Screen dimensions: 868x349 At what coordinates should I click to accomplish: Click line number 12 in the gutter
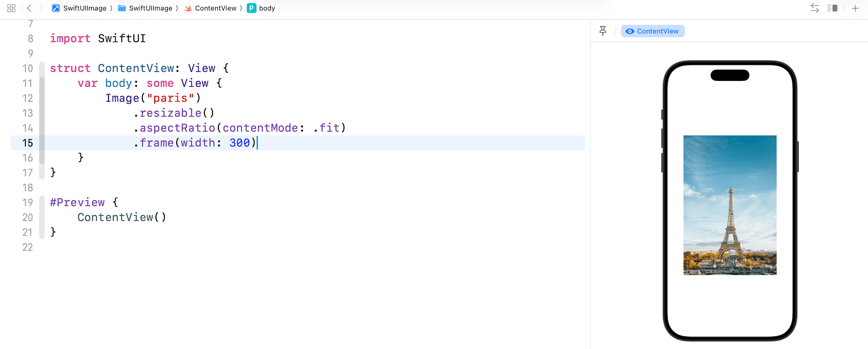tap(28, 98)
